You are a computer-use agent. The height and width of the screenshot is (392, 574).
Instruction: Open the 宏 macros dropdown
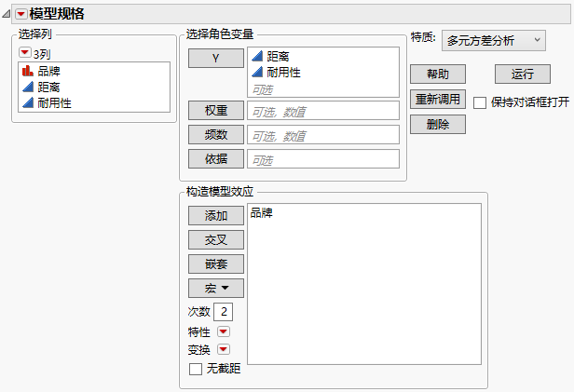(216, 288)
